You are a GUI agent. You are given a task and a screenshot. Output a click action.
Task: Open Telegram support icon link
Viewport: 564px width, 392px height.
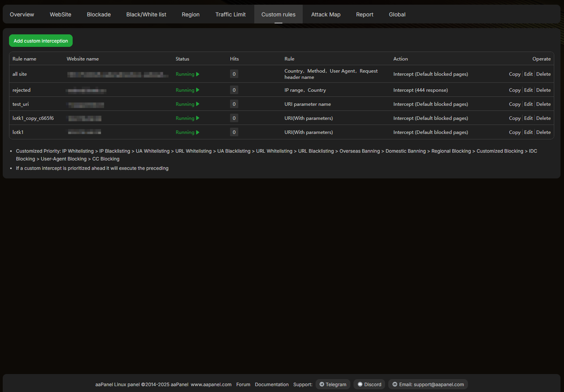322,385
